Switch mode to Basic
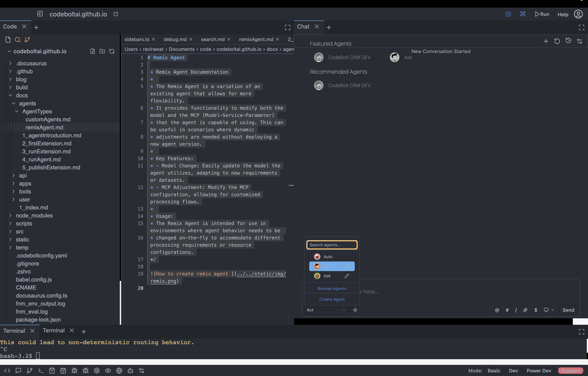Image resolution: width=588 pixels, height=376 pixels. 494,371
